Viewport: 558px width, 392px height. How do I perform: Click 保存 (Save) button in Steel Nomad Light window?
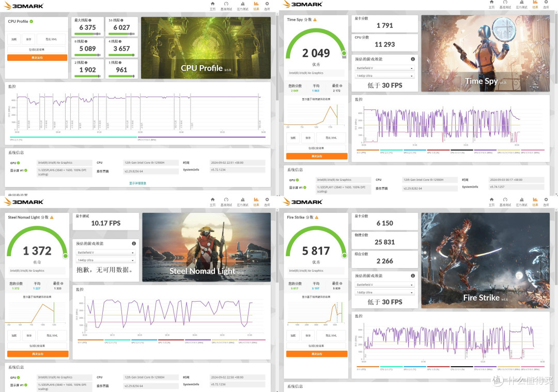coord(29,335)
